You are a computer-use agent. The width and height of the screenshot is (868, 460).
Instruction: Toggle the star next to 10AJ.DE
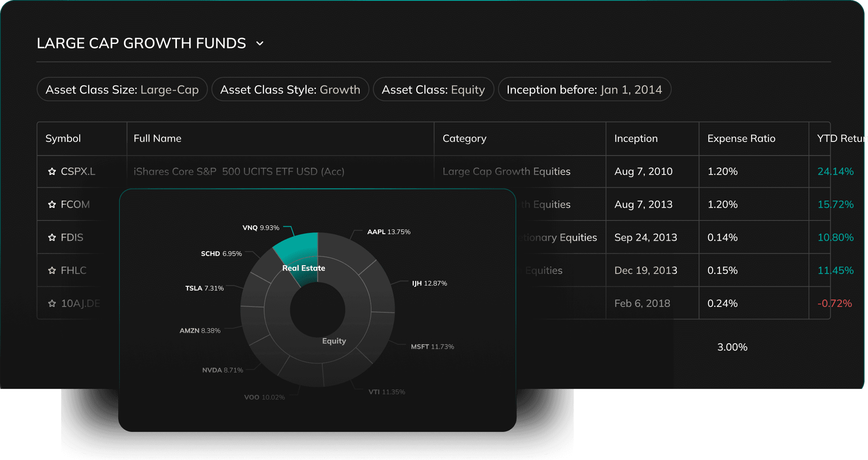pos(52,304)
